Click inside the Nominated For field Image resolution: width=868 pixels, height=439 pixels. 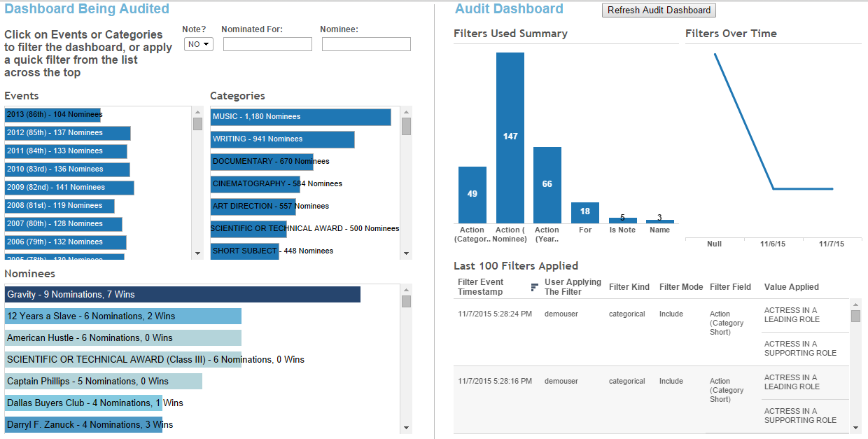pyautogui.click(x=267, y=43)
